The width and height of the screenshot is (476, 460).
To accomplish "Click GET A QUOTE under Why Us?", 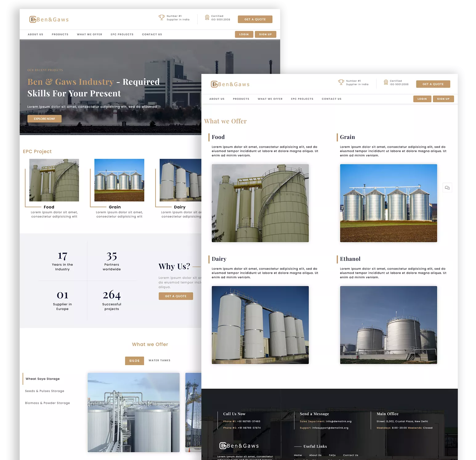I will click(x=176, y=296).
